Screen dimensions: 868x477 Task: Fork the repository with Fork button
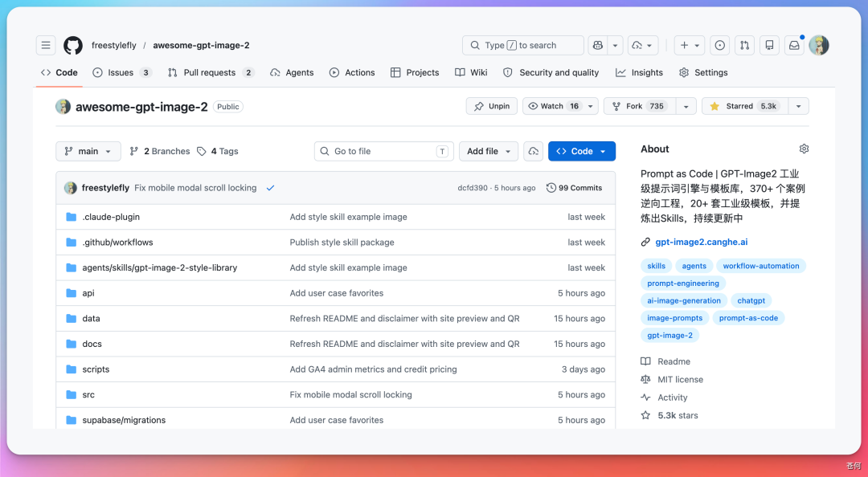pos(640,106)
